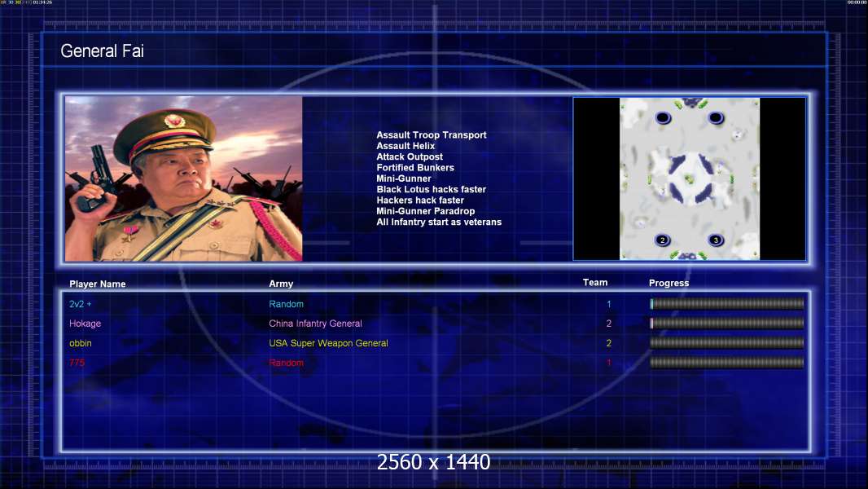
Task: Click Black Lotus hacks faster line
Action: pyautogui.click(x=432, y=189)
